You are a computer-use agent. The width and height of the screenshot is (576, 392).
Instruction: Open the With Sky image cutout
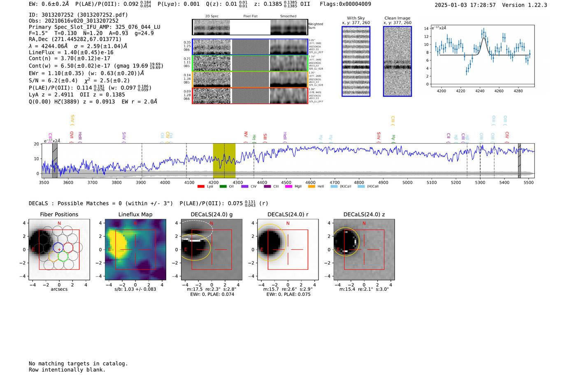(x=356, y=61)
